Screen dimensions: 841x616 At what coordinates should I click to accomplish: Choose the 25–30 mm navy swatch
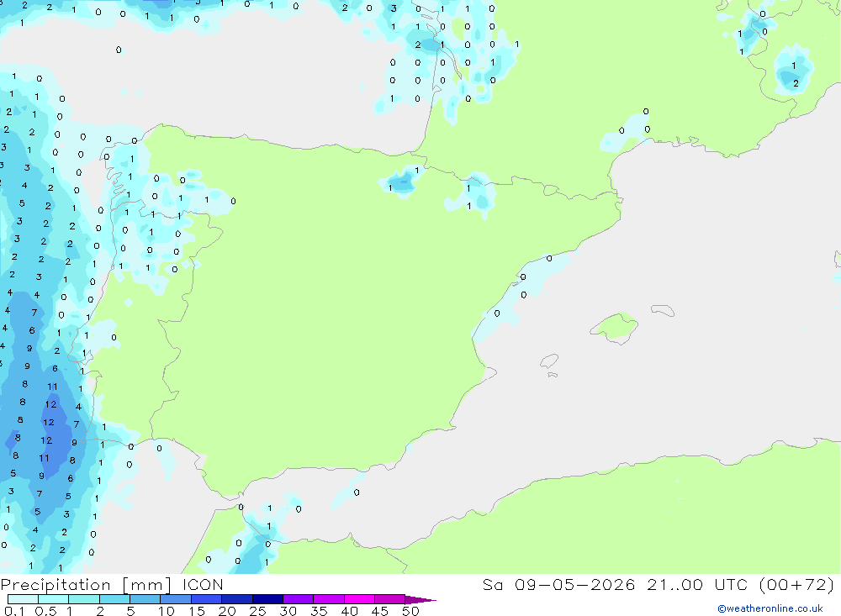click(267, 599)
